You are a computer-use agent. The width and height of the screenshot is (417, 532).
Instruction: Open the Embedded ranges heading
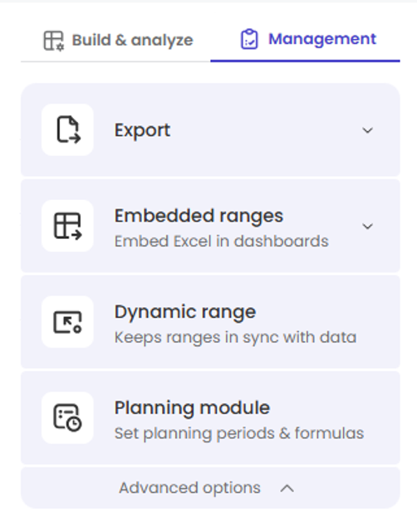click(199, 216)
